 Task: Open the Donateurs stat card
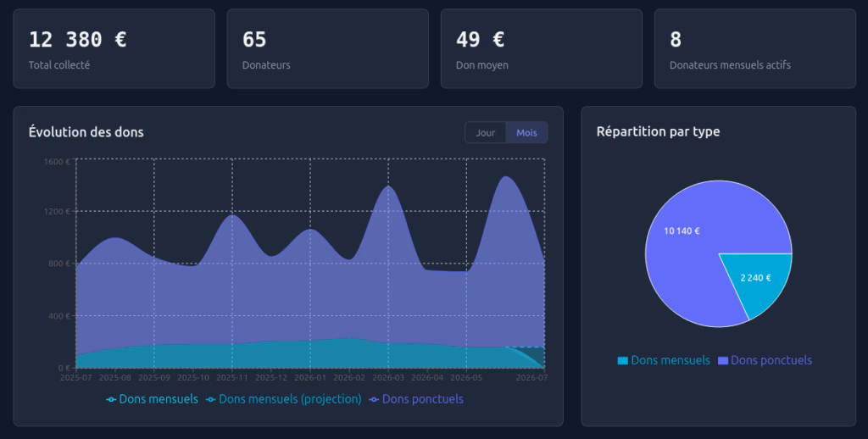click(328, 48)
